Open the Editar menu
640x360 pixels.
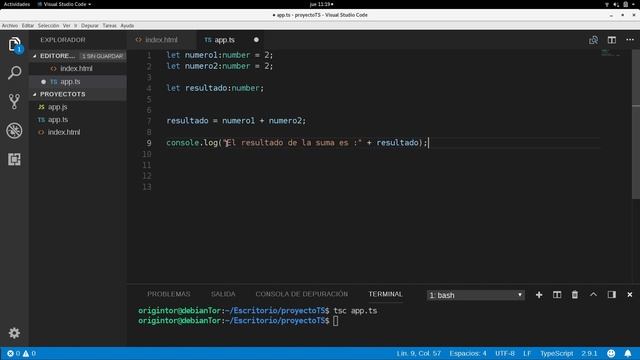click(x=28, y=26)
